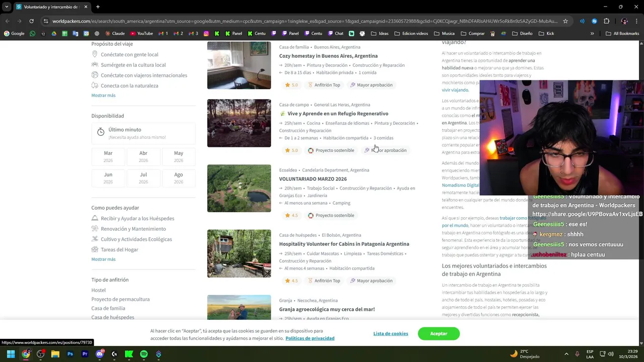Image resolution: width=644 pixels, height=362 pixels.
Task: Open the Claude bookmark
Action: (115, 34)
